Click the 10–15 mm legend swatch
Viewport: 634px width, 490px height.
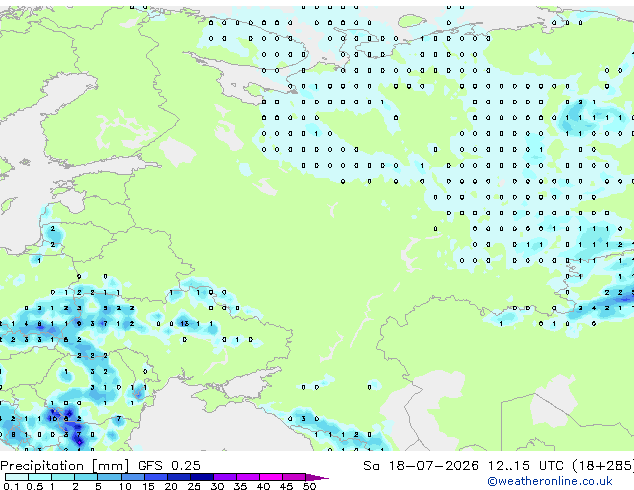[x=132, y=477]
